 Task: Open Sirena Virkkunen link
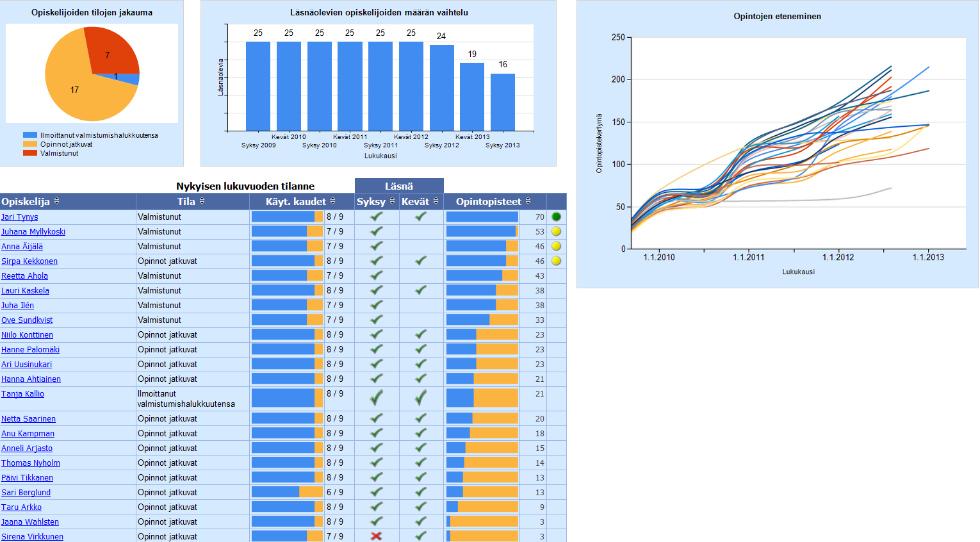(32, 537)
